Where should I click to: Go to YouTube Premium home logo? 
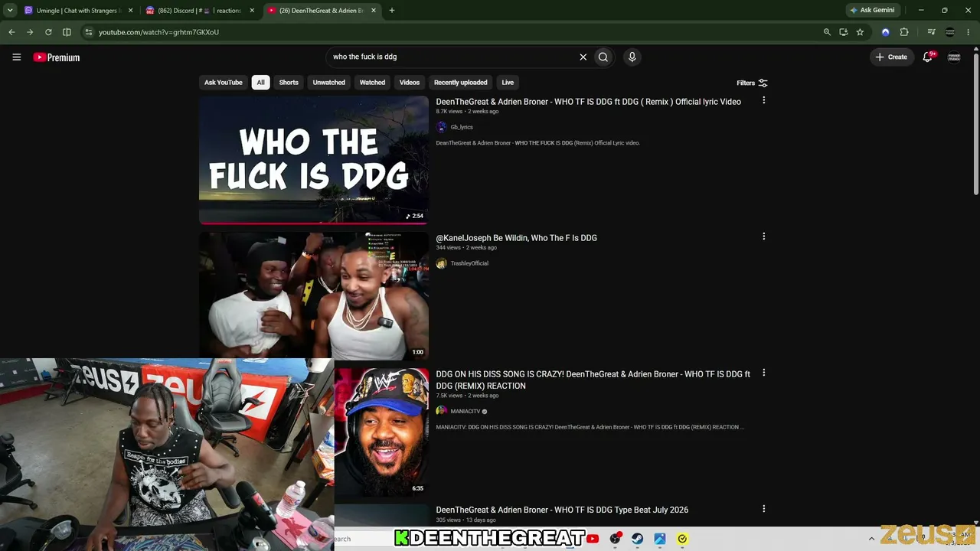pyautogui.click(x=57, y=57)
